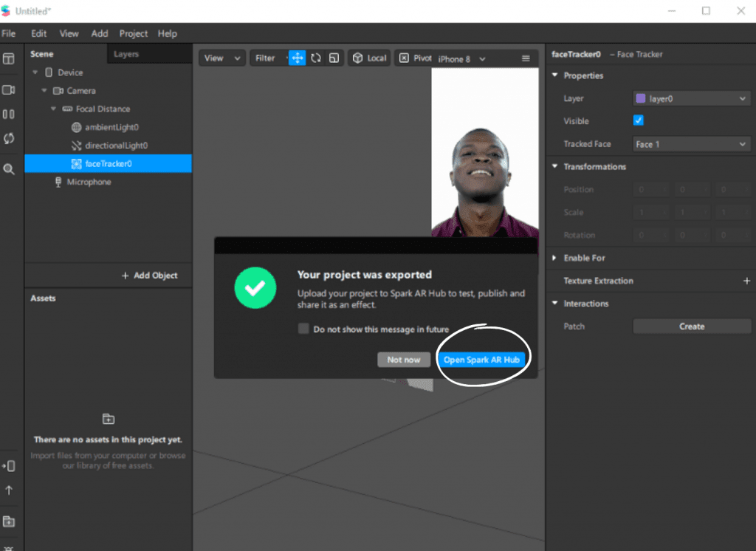Select the scale tool in viewport toolbar
Viewport: 756px width, 551px height.
tap(334, 58)
